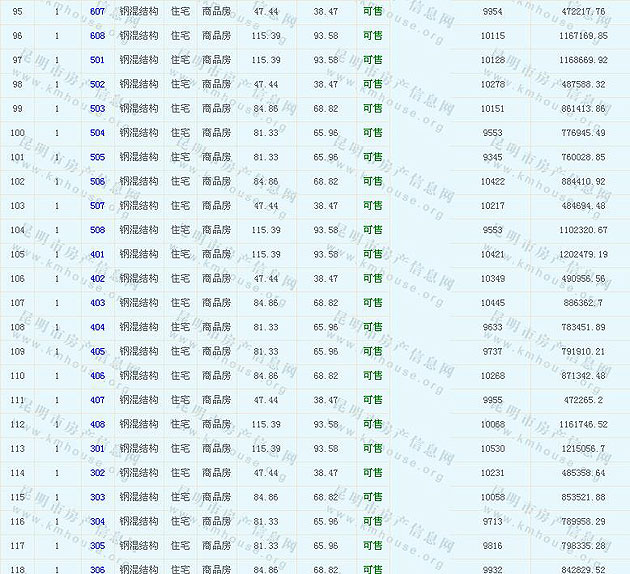The width and height of the screenshot is (630, 574).
Task: Select room 402 link
Action: (x=97, y=279)
